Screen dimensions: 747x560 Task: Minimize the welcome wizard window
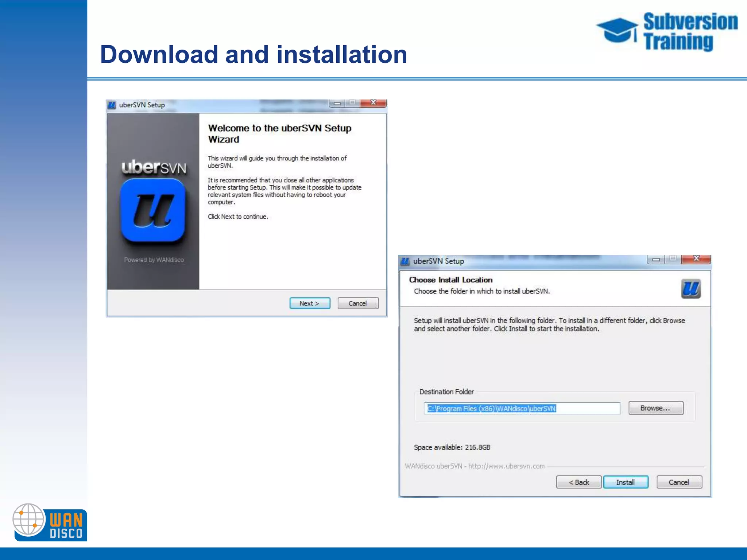(x=337, y=103)
